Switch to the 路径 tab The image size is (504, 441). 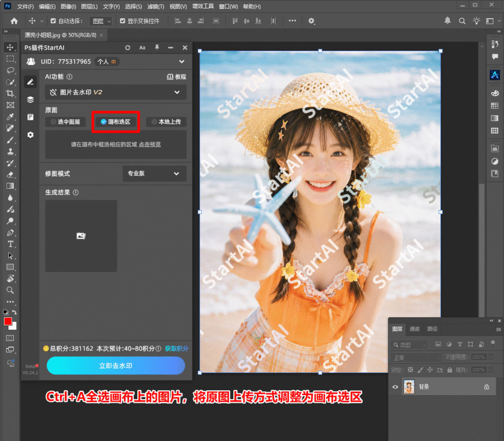(432, 329)
